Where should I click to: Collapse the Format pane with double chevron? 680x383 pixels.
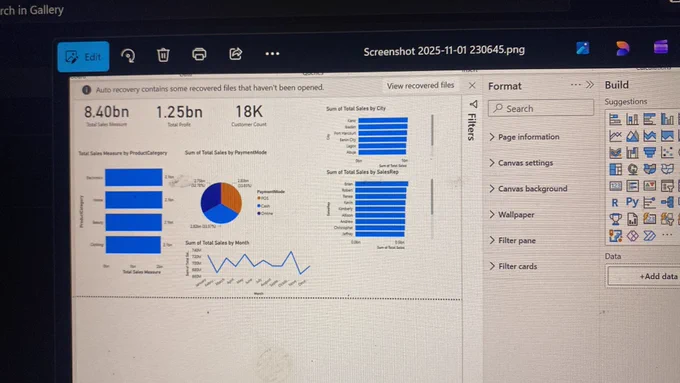(x=590, y=85)
